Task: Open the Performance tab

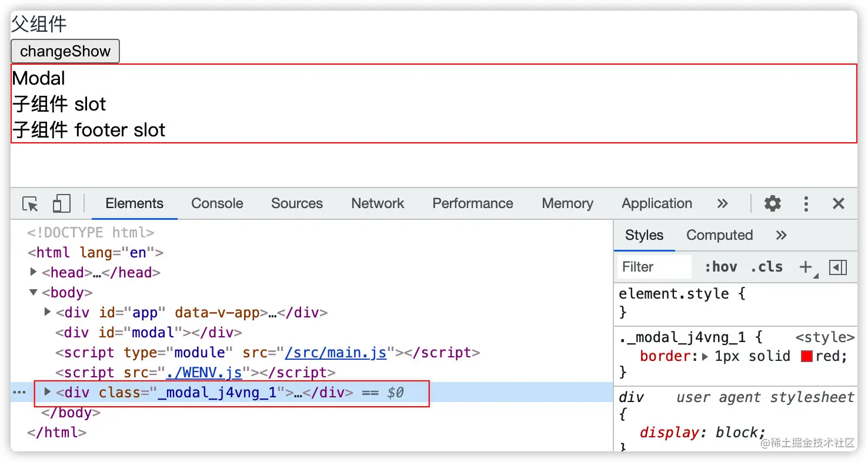Action: (x=473, y=204)
